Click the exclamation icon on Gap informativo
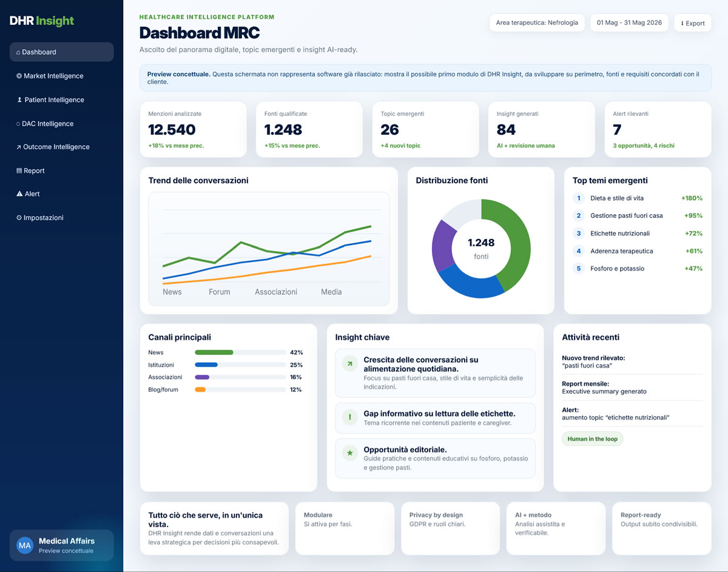The width and height of the screenshot is (728, 572). click(x=350, y=417)
